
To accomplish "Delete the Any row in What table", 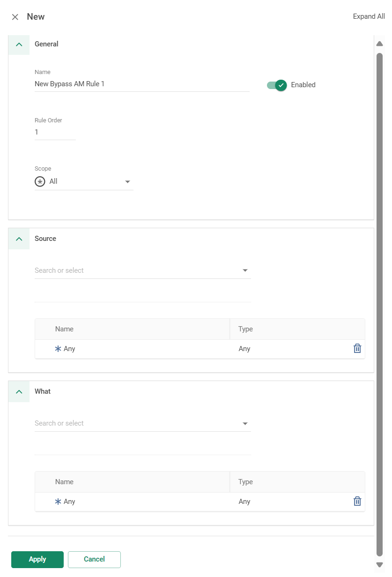I will click(x=357, y=501).
